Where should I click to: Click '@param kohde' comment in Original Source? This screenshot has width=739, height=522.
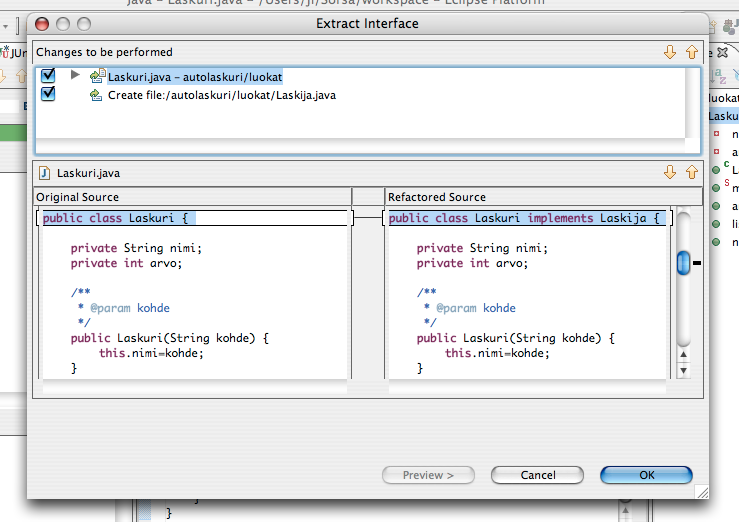pos(130,308)
